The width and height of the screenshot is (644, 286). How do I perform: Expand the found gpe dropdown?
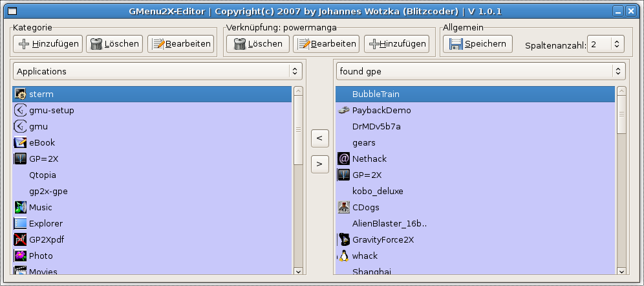pyautogui.click(x=480, y=71)
